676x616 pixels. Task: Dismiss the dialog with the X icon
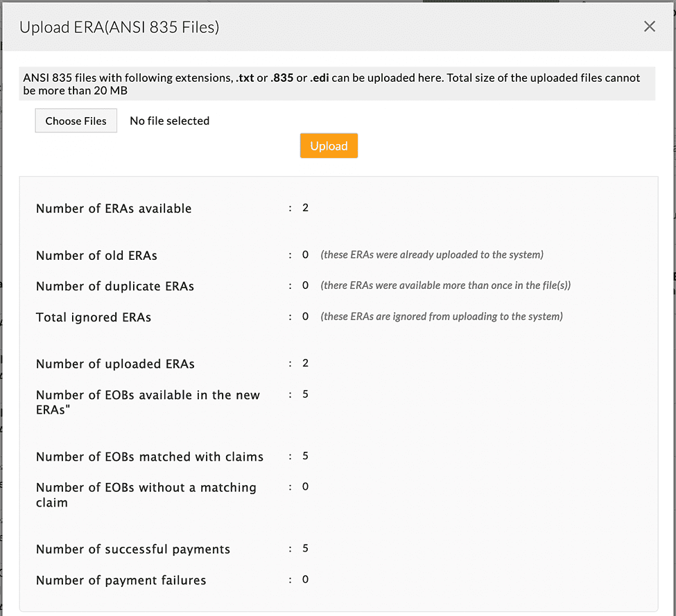pos(649,26)
